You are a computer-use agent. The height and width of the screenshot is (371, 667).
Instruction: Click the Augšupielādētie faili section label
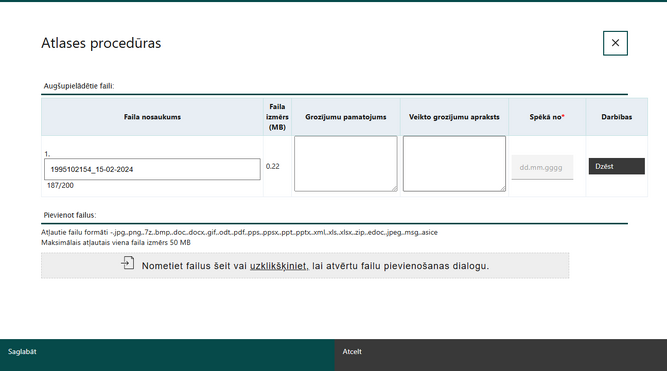click(x=79, y=86)
